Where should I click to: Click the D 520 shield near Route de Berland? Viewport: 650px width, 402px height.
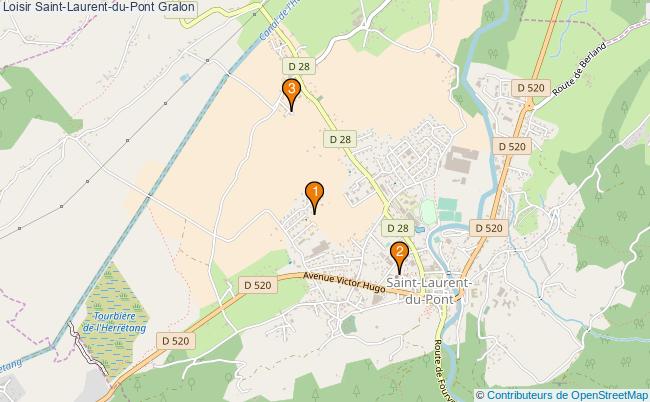point(531,88)
